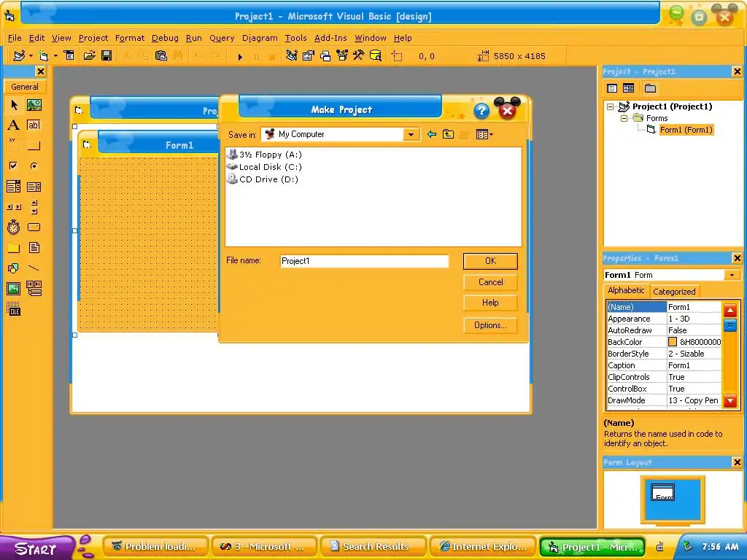This screenshot has height=560, width=747.
Task: Open the File menu
Action: point(15,38)
